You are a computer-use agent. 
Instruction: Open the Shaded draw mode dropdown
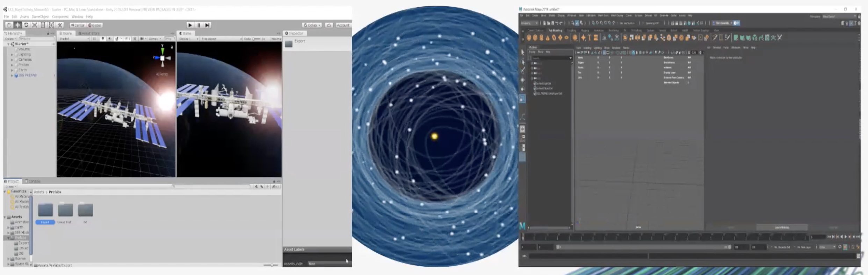point(74,39)
